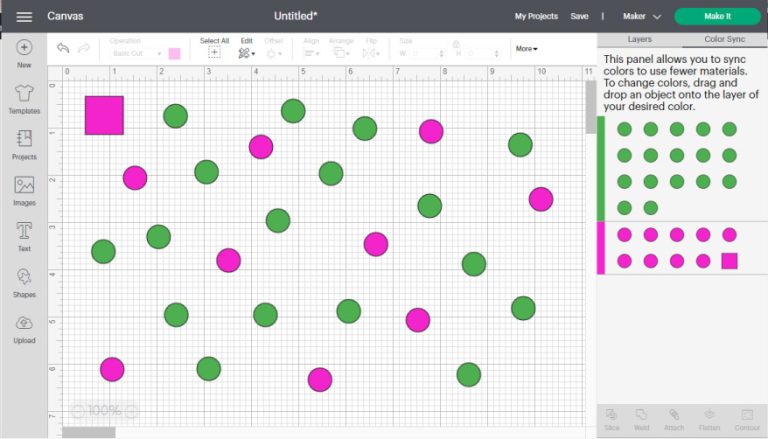Click the Untitled* project title
The width and height of the screenshot is (768, 439).
(295, 16)
